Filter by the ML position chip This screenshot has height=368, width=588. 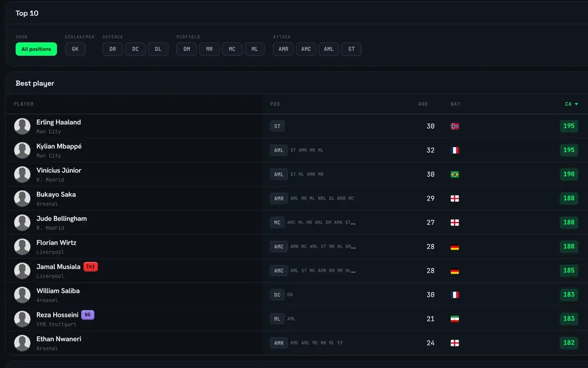tap(255, 49)
